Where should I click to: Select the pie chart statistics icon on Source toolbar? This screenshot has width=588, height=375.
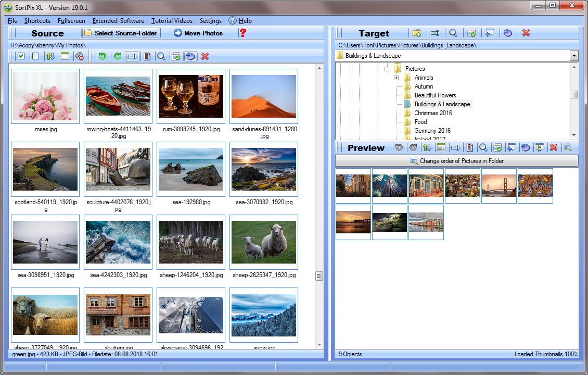189,56
